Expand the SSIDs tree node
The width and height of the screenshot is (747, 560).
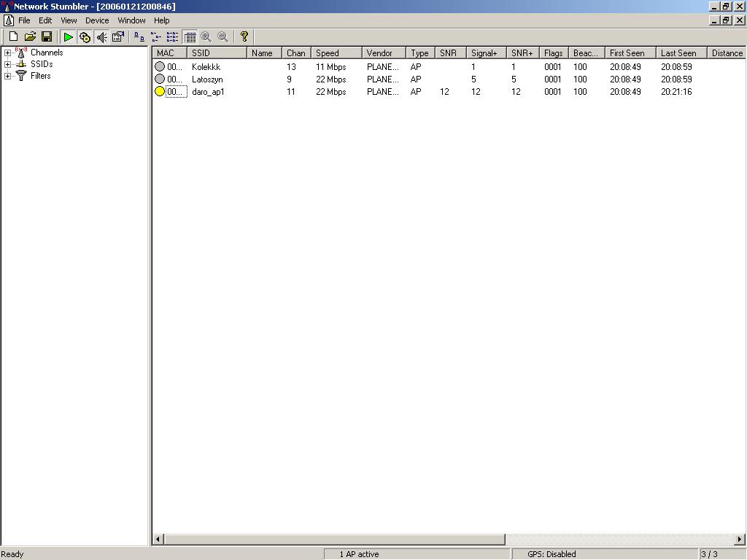tap(7, 64)
